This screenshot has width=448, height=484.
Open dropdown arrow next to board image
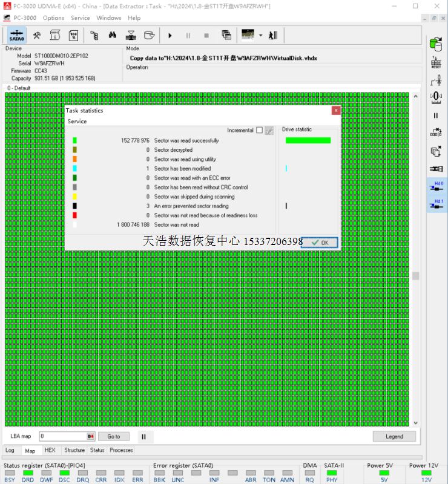(x=260, y=35)
